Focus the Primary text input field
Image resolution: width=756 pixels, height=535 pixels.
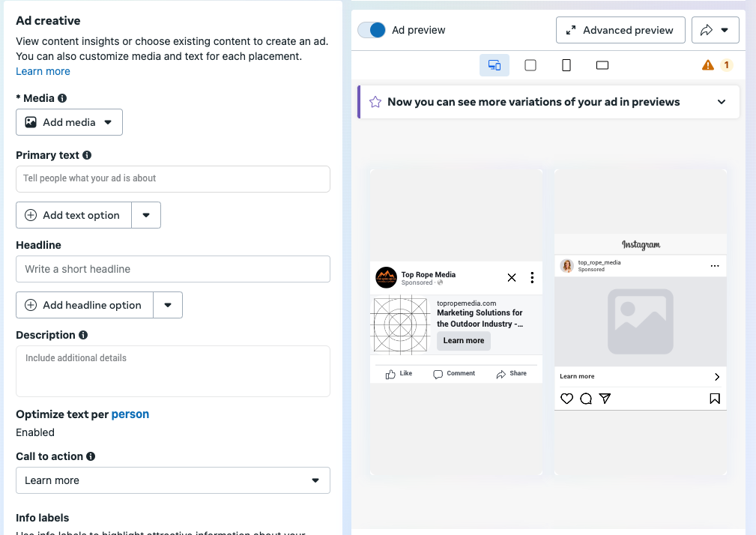click(x=172, y=179)
